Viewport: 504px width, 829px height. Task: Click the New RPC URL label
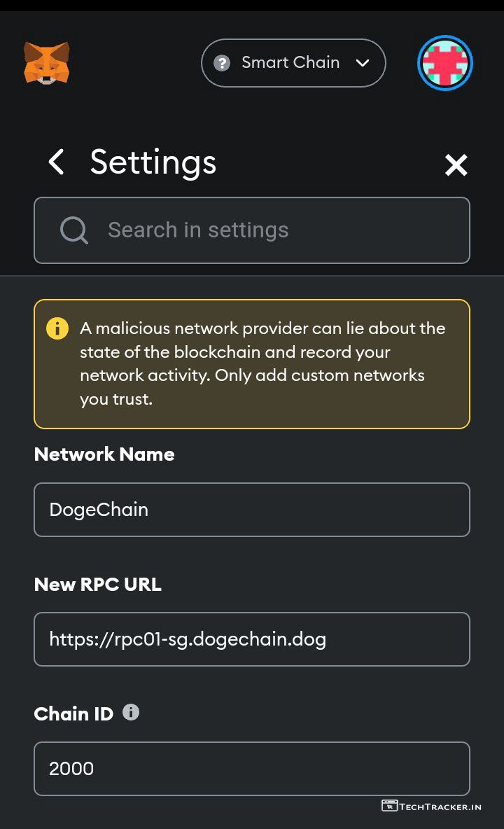pos(98,585)
